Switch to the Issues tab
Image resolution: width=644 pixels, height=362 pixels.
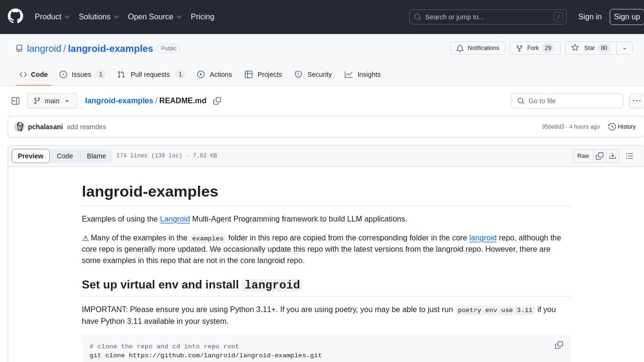point(82,74)
